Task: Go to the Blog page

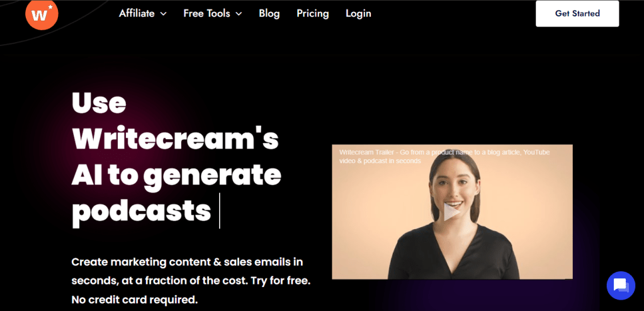Action: 269,14
